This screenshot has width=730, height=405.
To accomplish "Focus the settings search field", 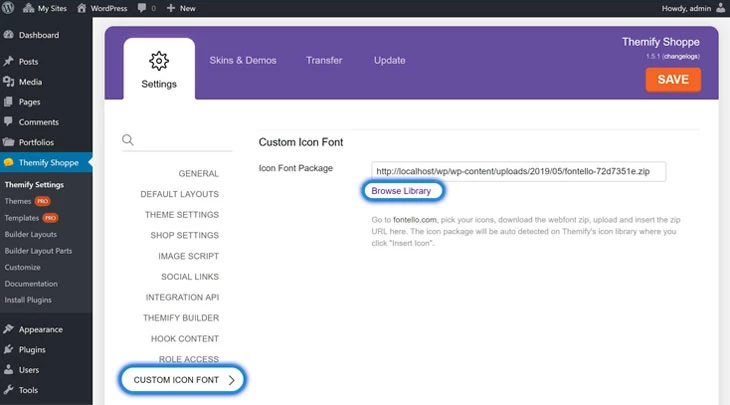I will pos(177,141).
